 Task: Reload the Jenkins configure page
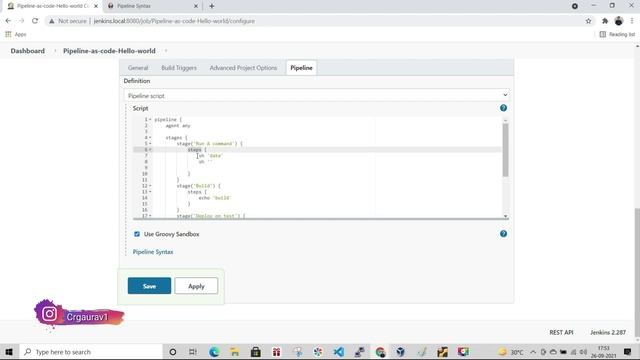point(35,21)
